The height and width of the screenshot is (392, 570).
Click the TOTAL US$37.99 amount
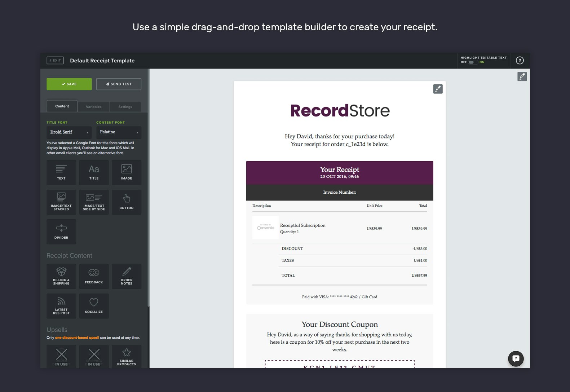coord(419,276)
